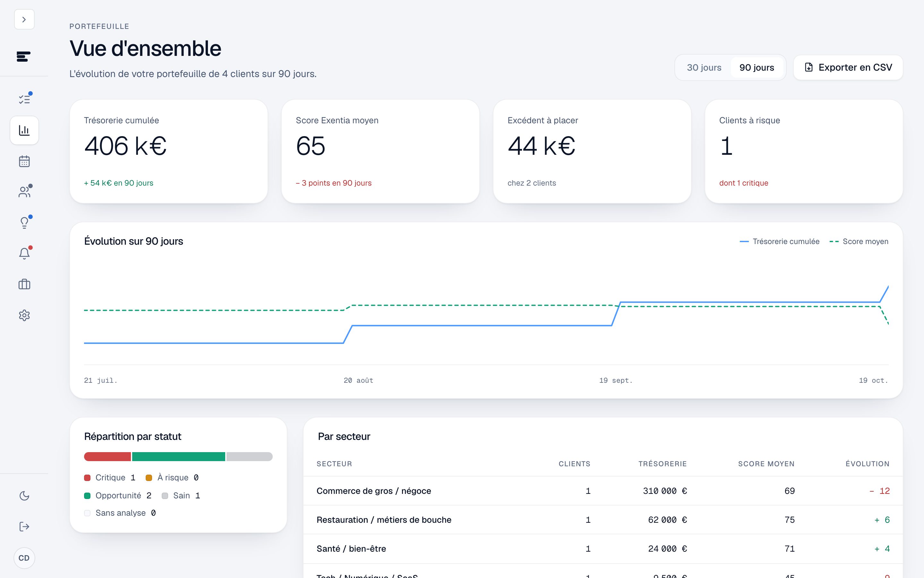Screen dimensions: 924x578
Task: Click the 310 000 € treasury cell
Action: [x=665, y=491]
